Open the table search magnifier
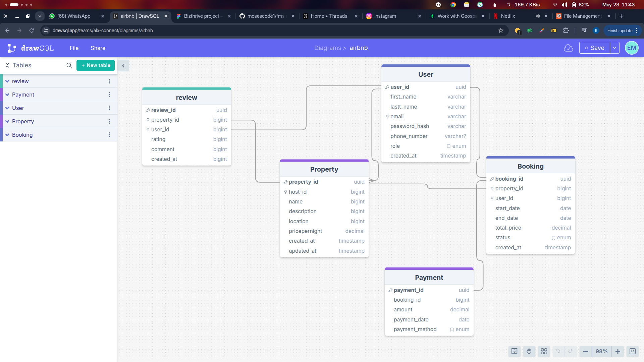644x362 pixels. 69,65
